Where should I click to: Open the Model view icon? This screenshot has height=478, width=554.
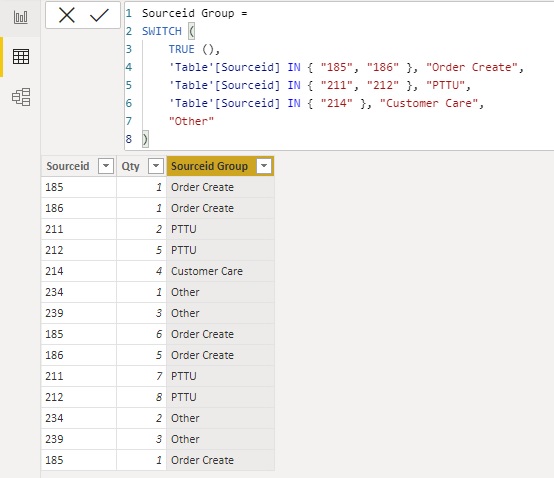click(21, 97)
